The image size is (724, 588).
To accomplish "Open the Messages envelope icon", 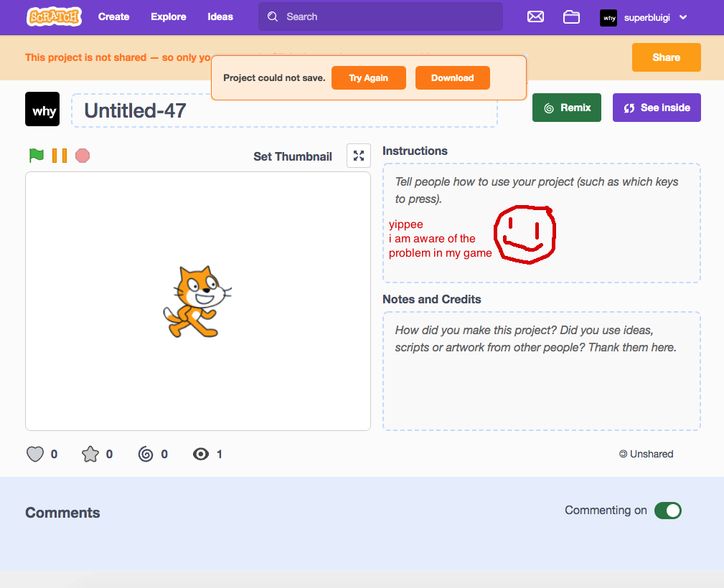I will [x=535, y=17].
